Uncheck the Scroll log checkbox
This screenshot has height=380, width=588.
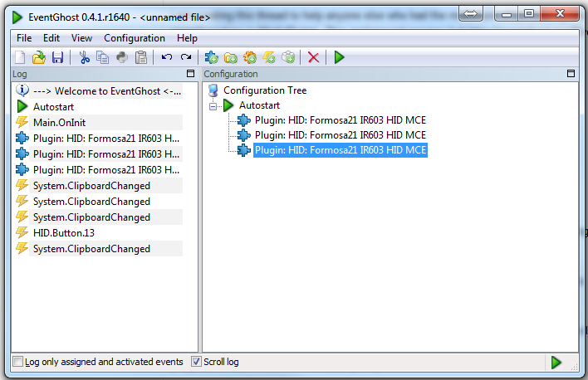tap(196, 362)
